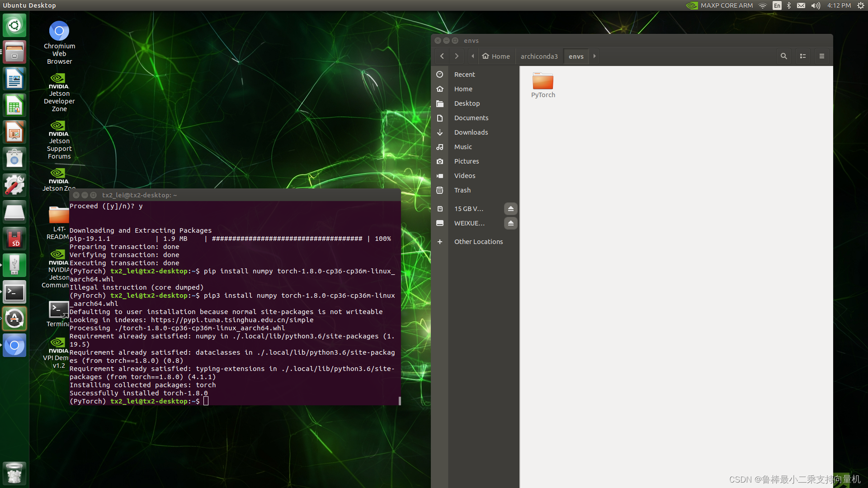Open Trash in the sidebar
The height and width of the screenshot is (488, 868).
[x=462, y=190]
